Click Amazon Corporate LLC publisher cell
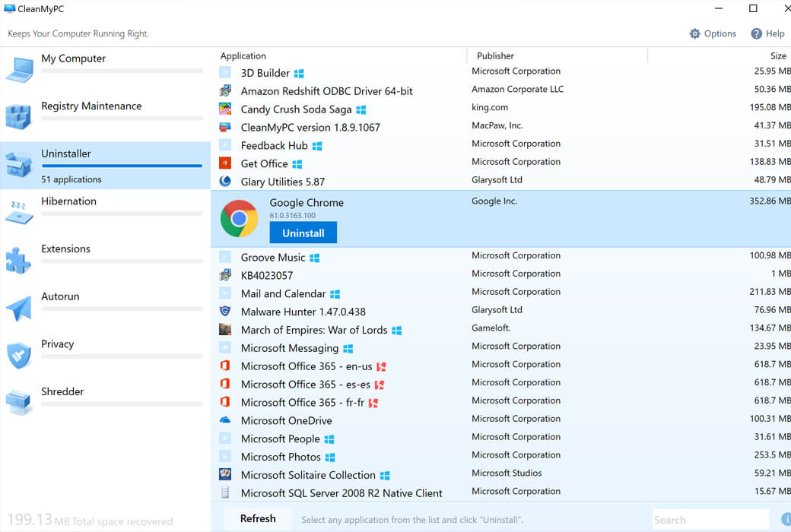Viewport: 791px width, 532px height. (518, 89)
